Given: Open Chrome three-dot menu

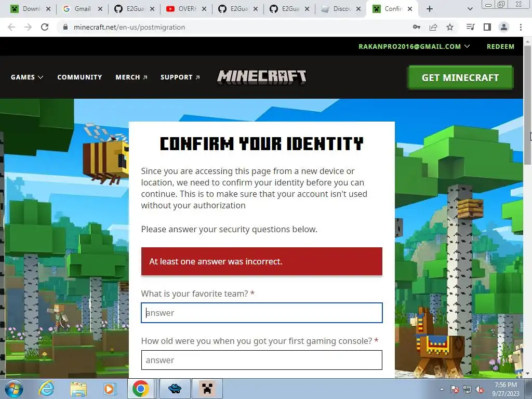Looking at the screenshot, I should (521, 27).
